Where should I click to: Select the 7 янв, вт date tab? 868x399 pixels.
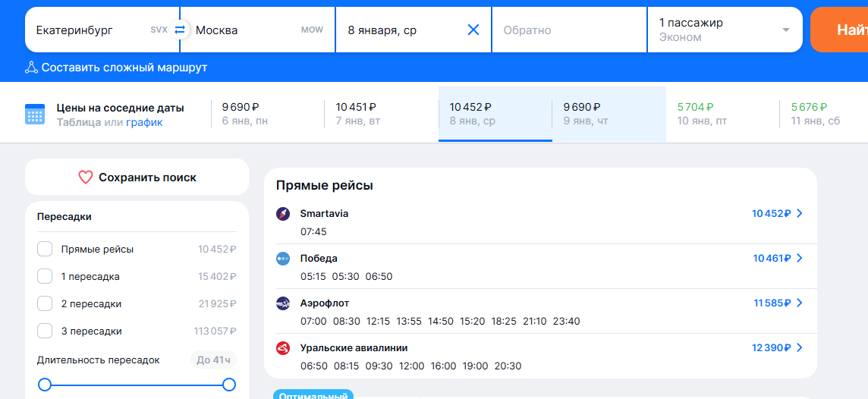point(382,114)
